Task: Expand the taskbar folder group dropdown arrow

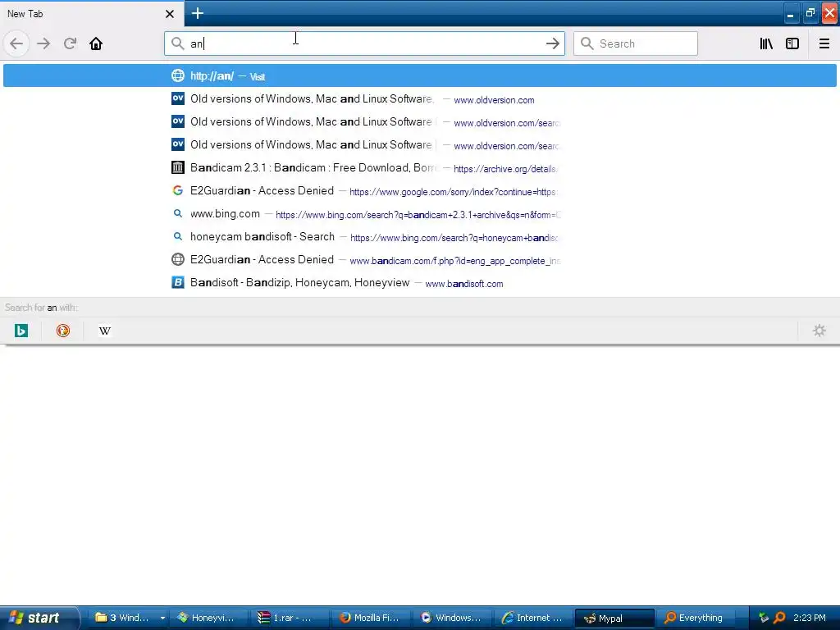Action: 162,618
